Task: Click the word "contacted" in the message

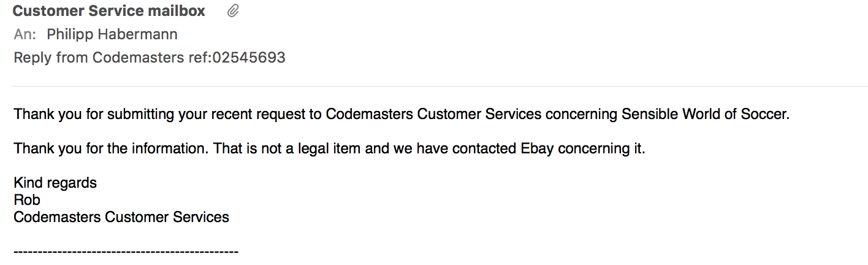Action: tap(471, 149)
